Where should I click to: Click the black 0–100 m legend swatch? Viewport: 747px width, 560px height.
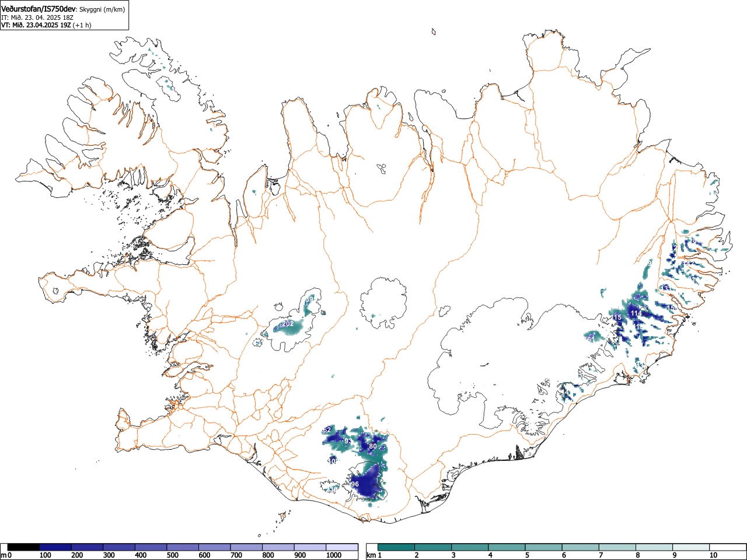[23, 547]
